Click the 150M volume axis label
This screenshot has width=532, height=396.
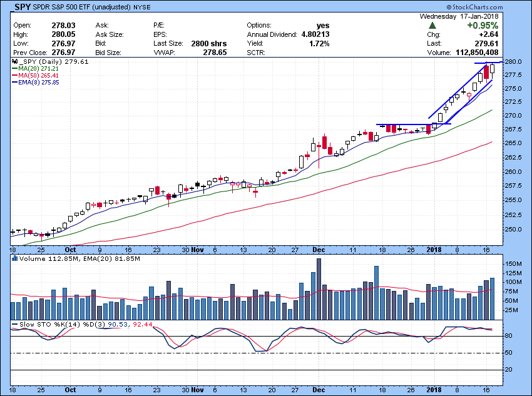tap(513, 264)
